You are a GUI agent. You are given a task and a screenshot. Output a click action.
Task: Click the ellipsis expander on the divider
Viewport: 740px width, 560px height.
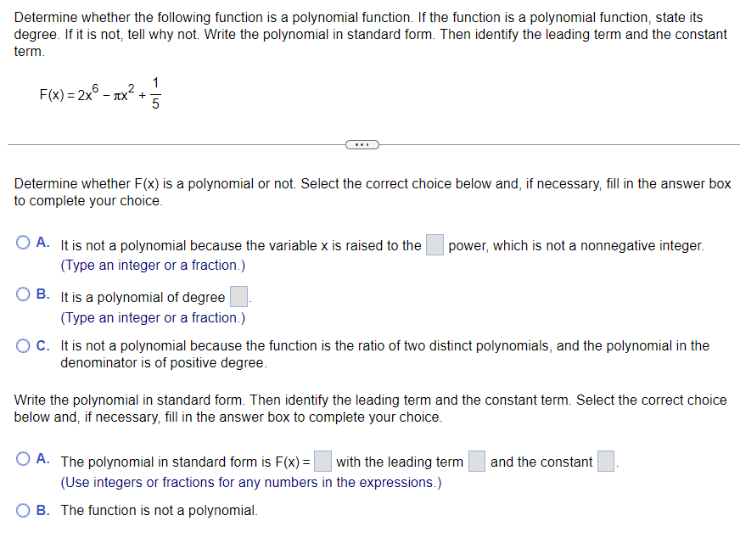pos(362,144)
